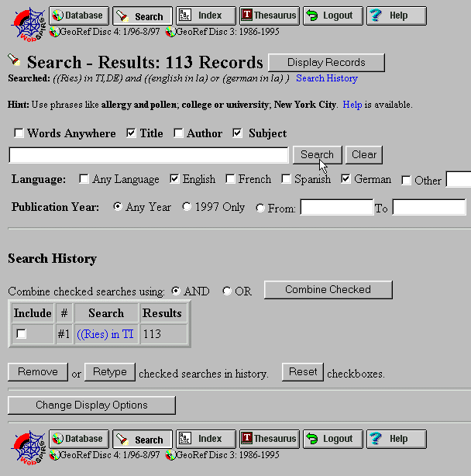This screenshot has width=471, height=476.
Task: Check the Other language checkbox
Action: [406, 181]
